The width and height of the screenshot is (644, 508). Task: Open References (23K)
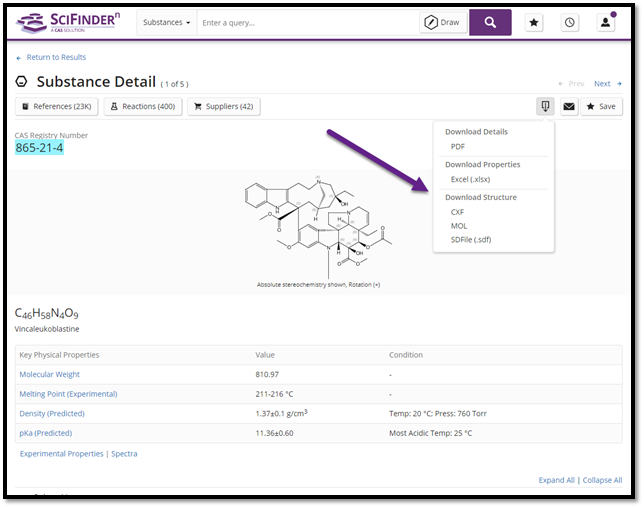coord(57,107)
